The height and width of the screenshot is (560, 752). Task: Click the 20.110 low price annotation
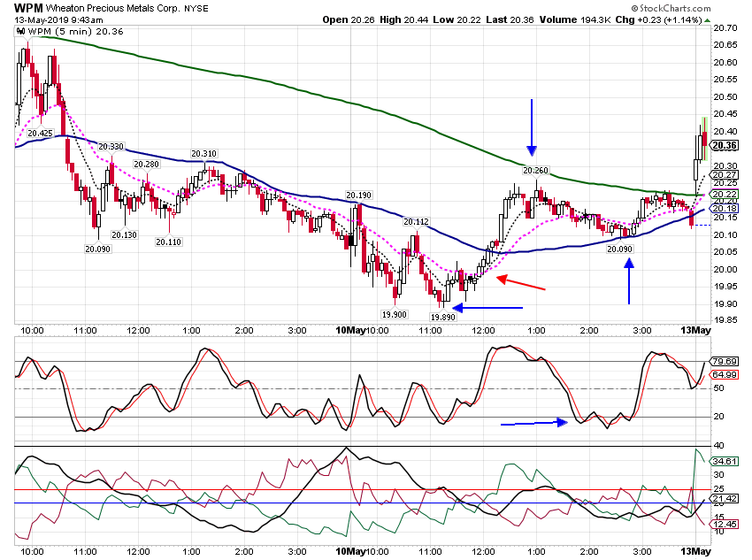coord(168,242)
